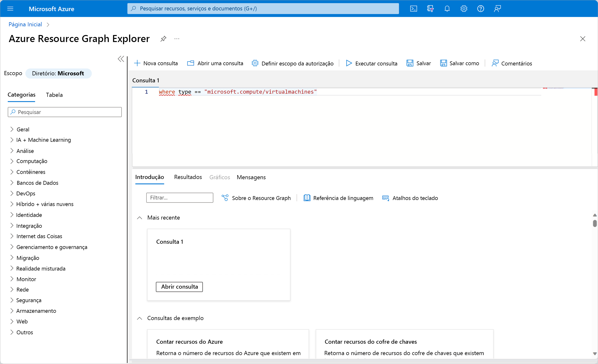
Task: Open feedback icon in top header
Action: point(497,9)
